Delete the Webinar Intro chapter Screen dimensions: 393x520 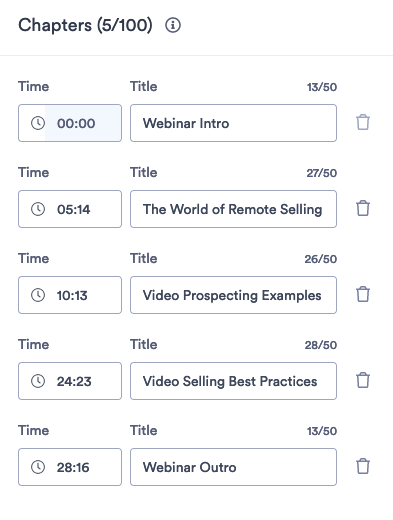tap(363, 122)
